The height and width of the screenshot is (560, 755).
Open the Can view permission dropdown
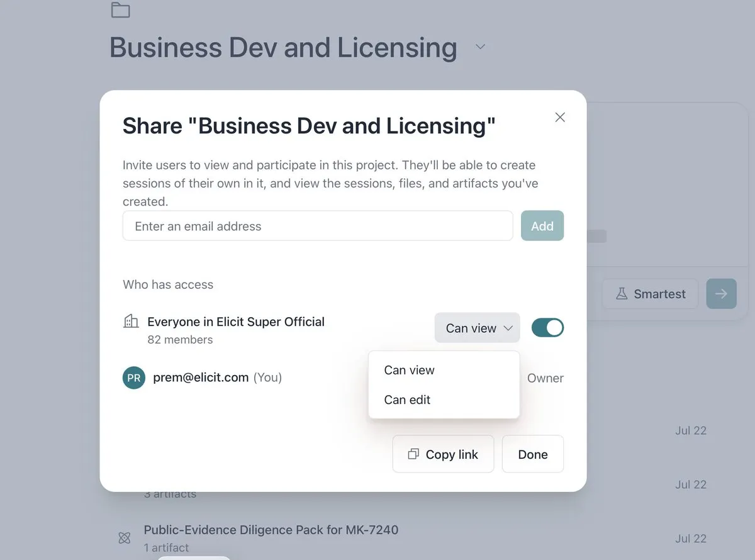(x=478, y=328)
